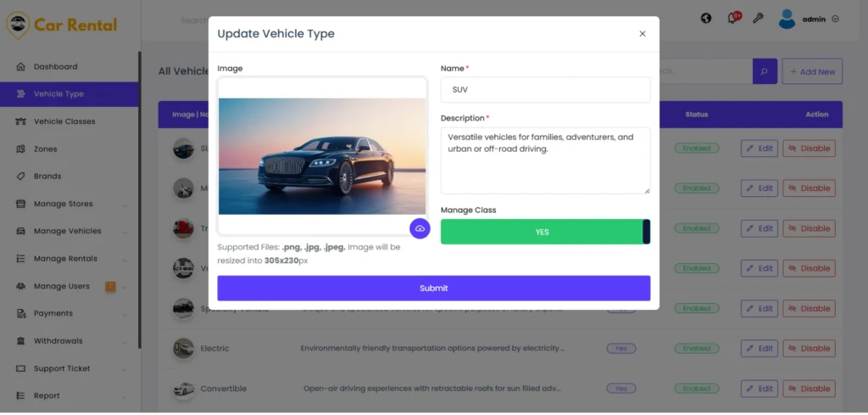The width and height of the screenshot is (868, 415).
Task: Click the Electric vehicle thumbnail
Action: pos(183,348)
